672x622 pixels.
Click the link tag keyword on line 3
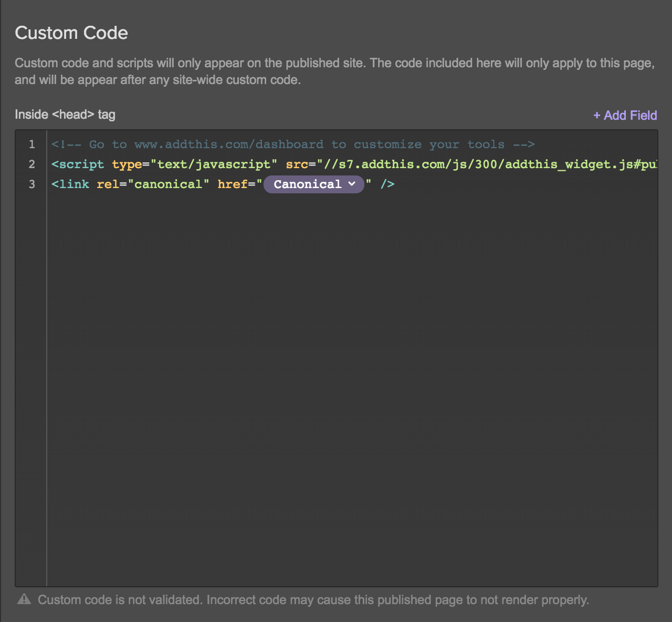click(x=74, y=184)
